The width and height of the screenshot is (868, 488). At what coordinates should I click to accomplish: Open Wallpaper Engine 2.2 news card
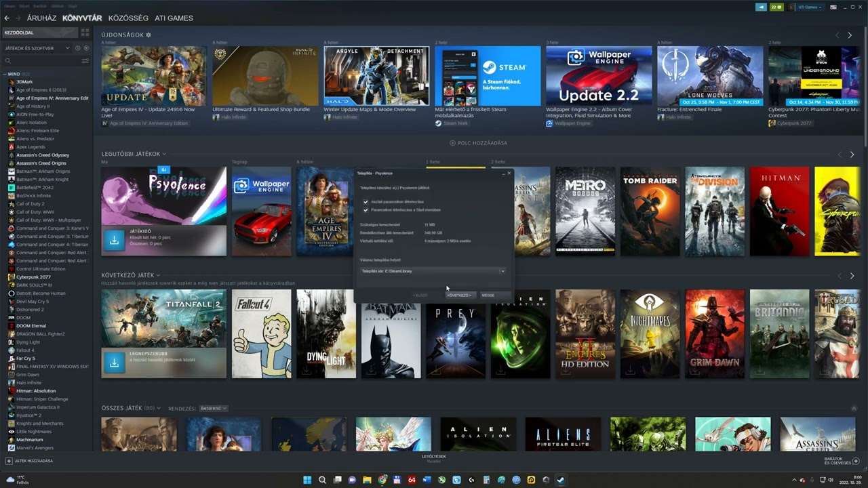point(599,76)
